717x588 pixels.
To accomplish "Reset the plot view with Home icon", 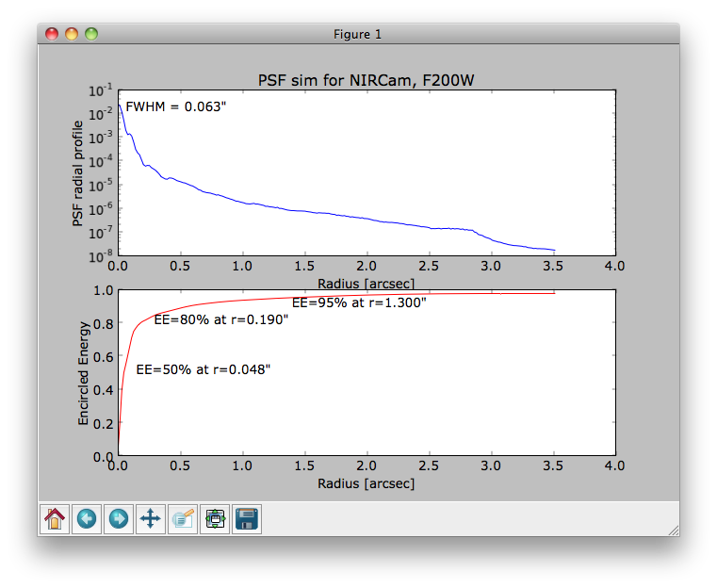I will click(55, 519).
